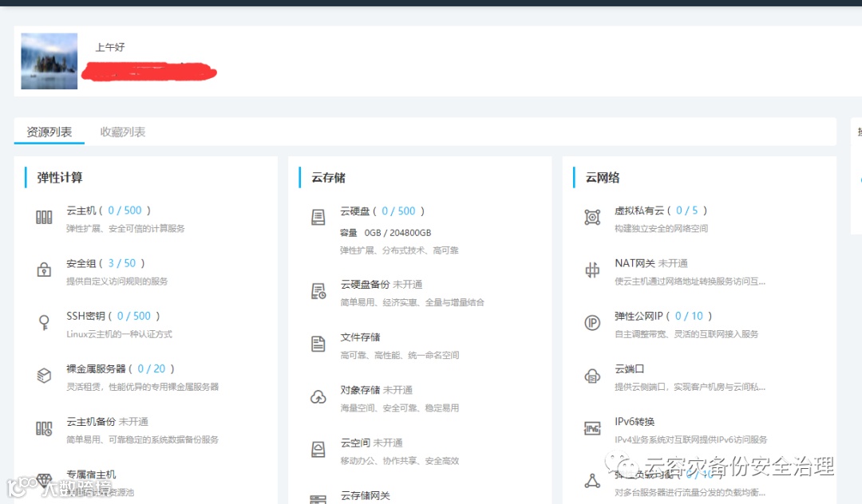
Task: Click the 云硬盘 disk icon
Action: 318,218
